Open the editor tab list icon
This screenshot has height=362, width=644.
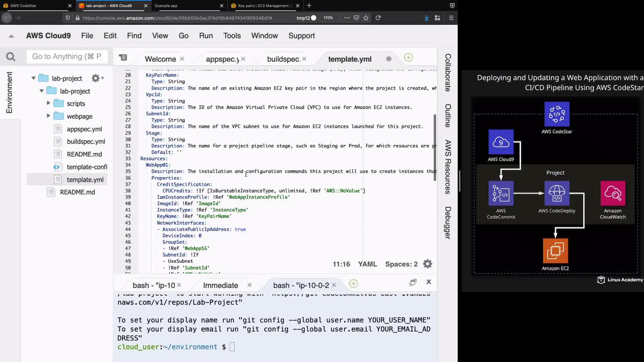(123, 58)
